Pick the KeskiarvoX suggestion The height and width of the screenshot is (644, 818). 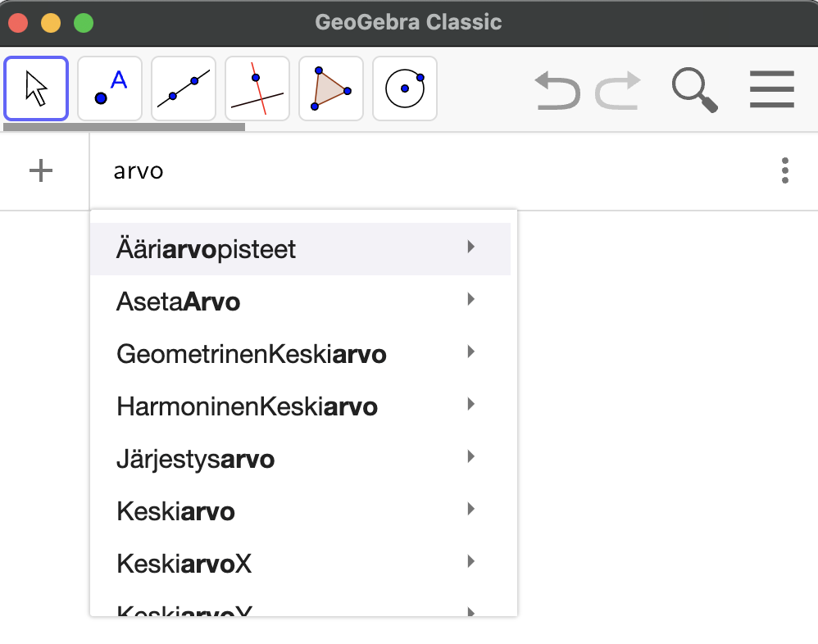point(184,564)
